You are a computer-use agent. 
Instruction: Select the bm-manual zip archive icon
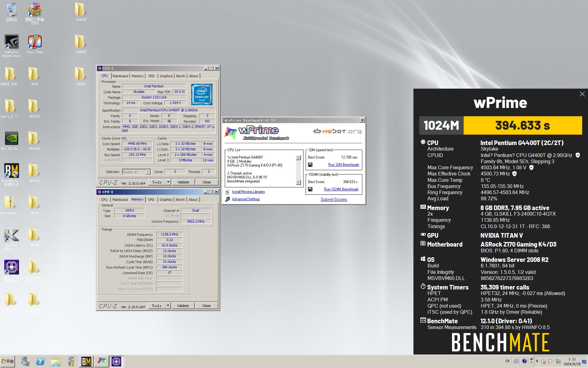(x=12, y=205)
